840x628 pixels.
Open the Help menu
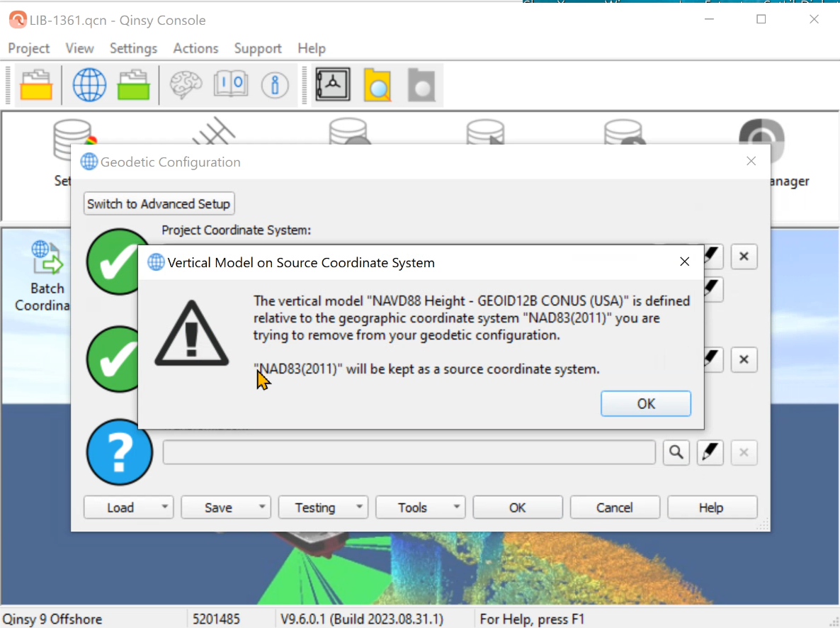(x=311, y=48)
